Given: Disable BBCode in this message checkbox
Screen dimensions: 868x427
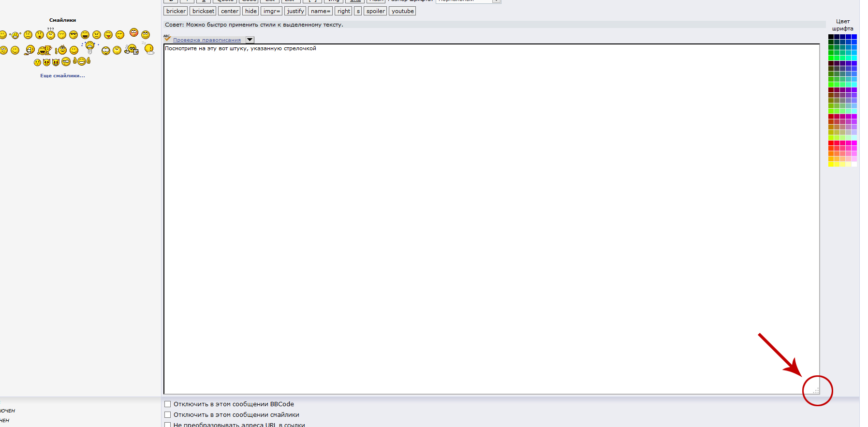Looking at the screenshot, I should click(167, 404).
